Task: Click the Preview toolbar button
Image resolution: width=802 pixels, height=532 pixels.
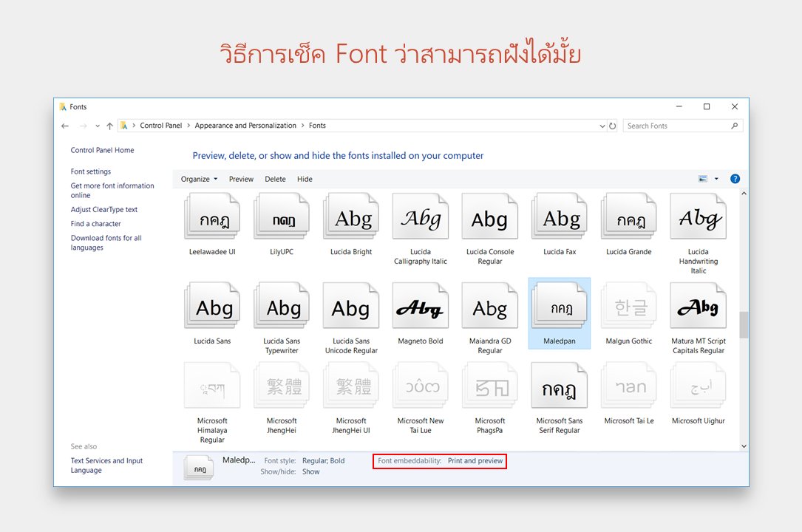Action: tap(241, 178)
